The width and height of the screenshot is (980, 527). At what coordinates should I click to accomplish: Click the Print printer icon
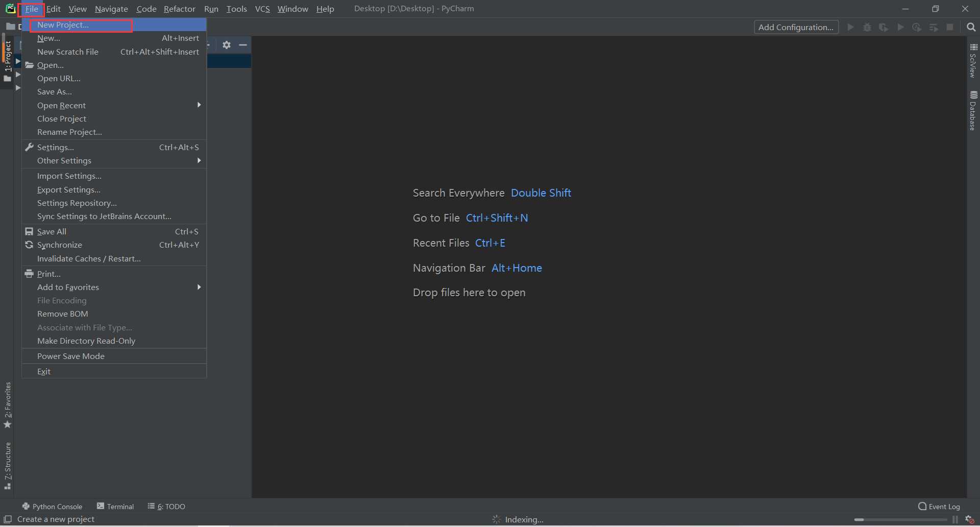tap(30, 274)
